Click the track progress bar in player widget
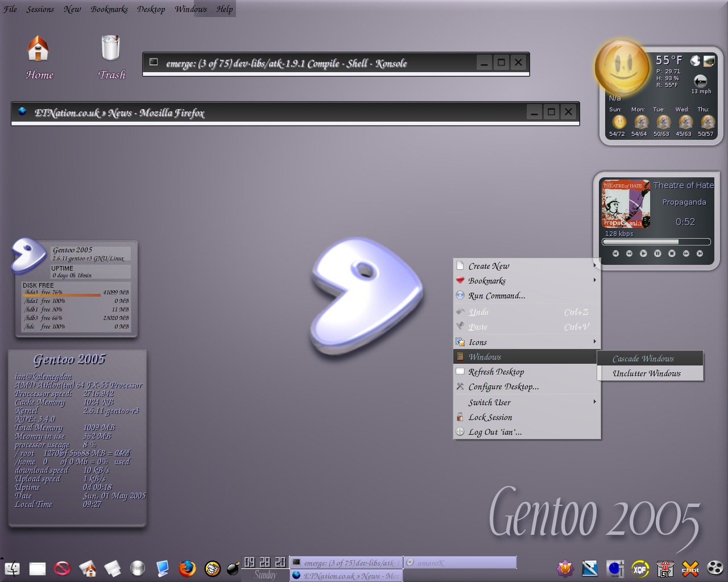 click(656, 242)
